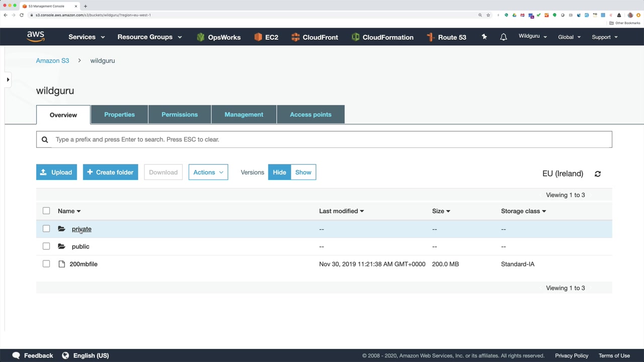Bookmark this page with the star icon

tap(488, 15)
